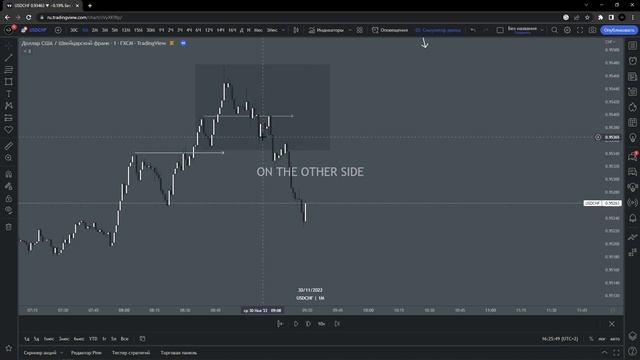Switch to the daily Д timeframe
This screenshot has width=640, height=360.
point(242,30)
